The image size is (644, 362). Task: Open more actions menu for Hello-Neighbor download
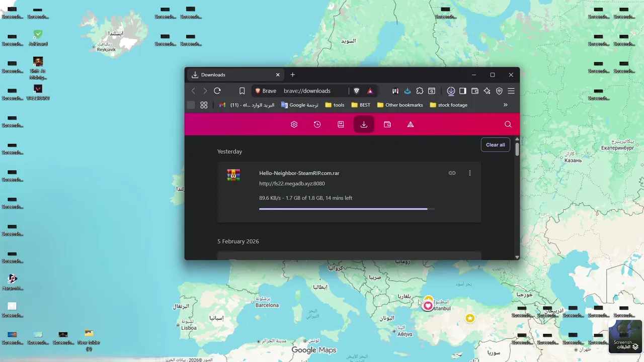pyautogui.click(x=470, y=173)
